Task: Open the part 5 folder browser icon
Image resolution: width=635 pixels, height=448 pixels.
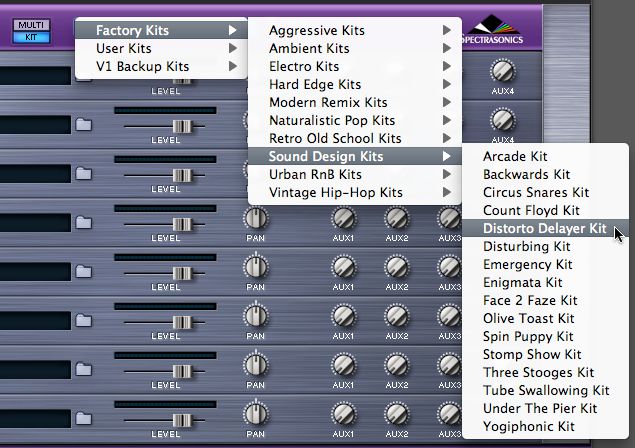Action: tap(84, 271)
